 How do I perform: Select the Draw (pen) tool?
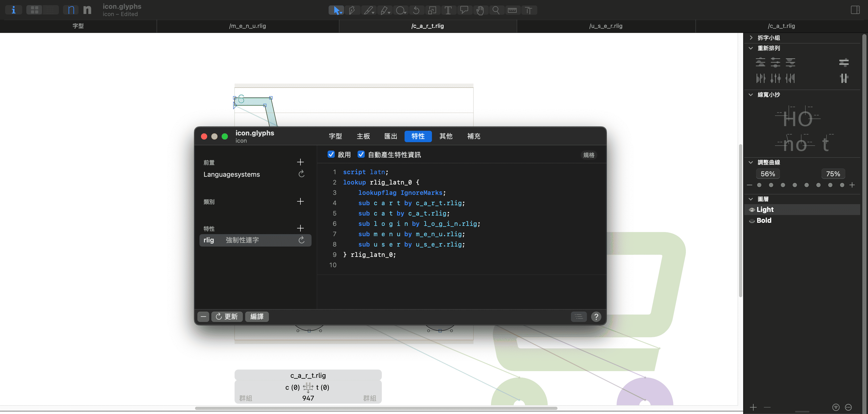pyautogui.click(x=352, y=10)
